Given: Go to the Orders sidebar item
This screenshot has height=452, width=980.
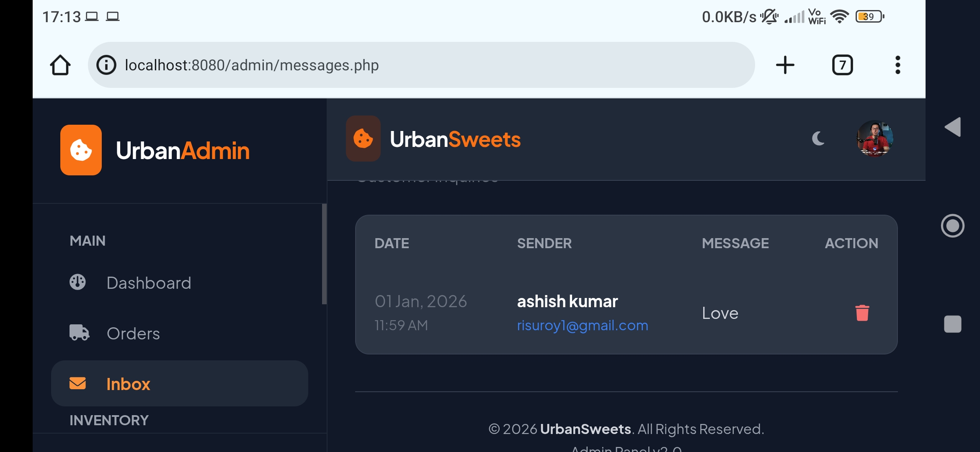Looking at the screenshot, I should pos(133,334).
